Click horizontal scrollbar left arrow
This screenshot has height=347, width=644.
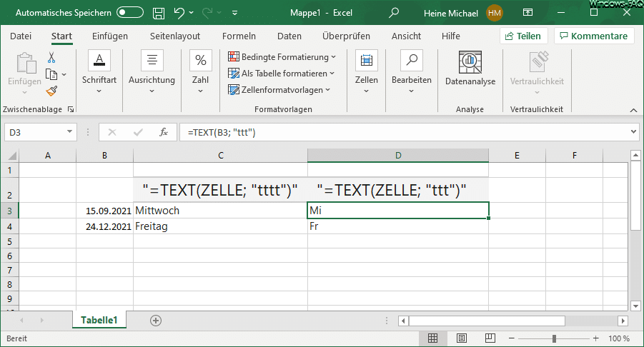click(403, 321)
